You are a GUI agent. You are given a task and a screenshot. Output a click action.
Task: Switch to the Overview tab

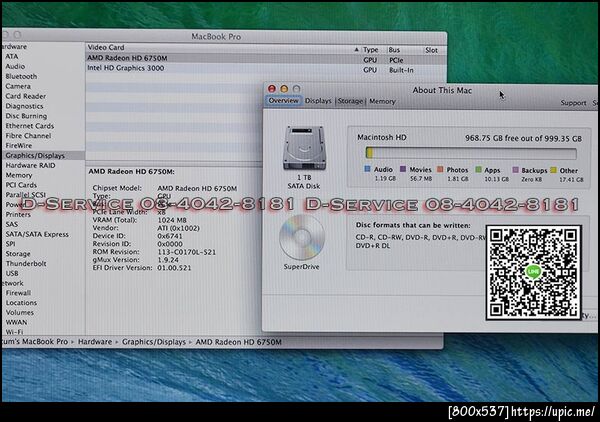coord(283,101)
